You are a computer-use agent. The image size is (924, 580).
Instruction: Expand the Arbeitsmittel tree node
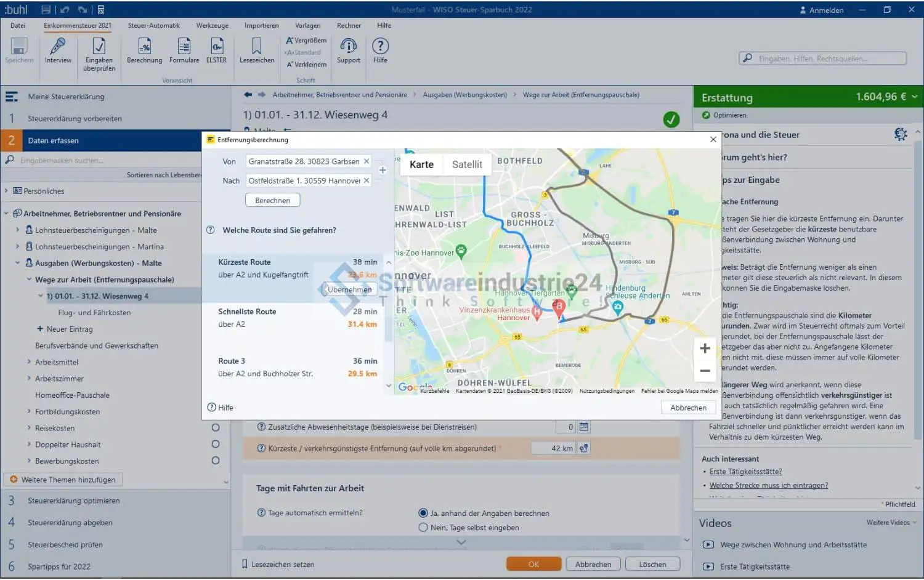click(x=29, y=362)
